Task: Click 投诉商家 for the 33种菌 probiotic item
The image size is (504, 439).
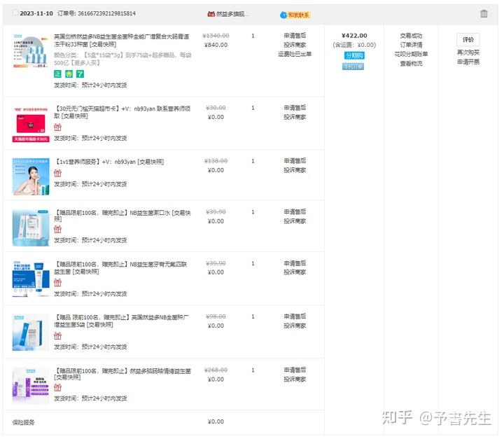Action: click(x=295, y=45)
